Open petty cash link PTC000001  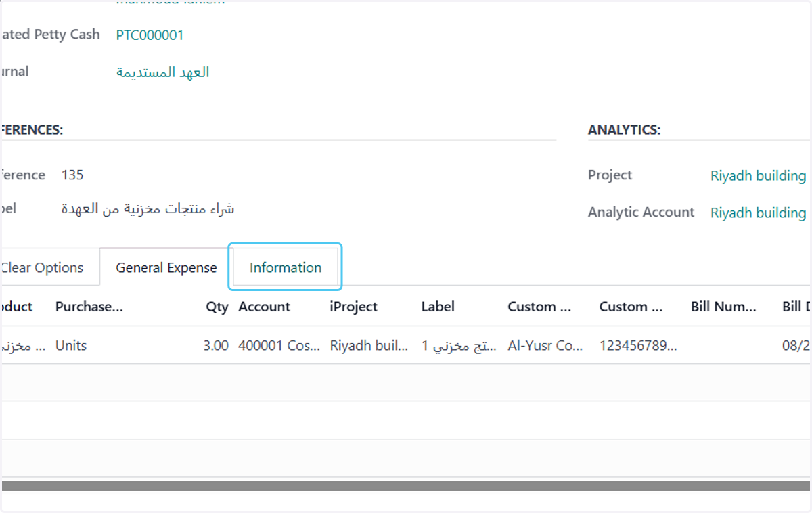[x=150, y=35]
